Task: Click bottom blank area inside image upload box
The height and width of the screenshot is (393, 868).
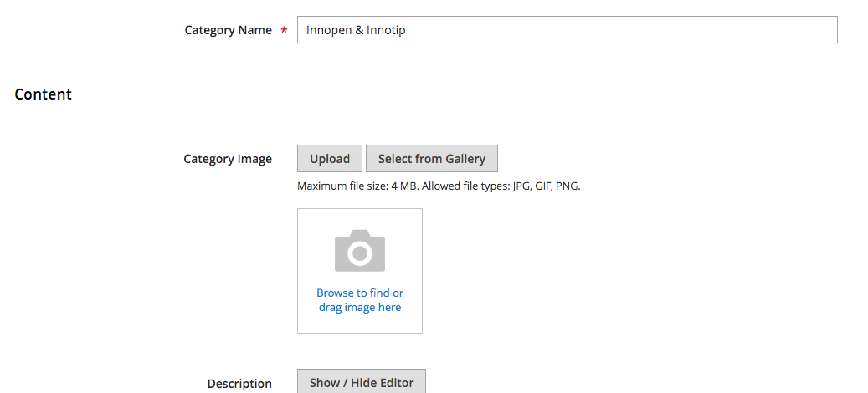Action: pyautogui.click(x=360, y=324)
